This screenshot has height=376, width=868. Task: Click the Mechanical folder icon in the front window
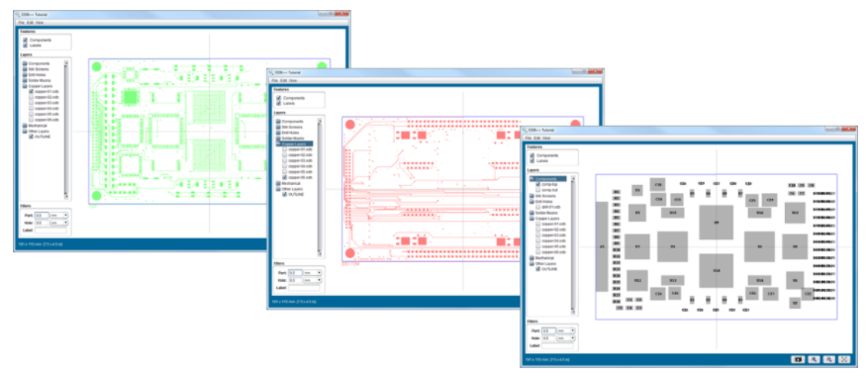(x=531, y=257)
